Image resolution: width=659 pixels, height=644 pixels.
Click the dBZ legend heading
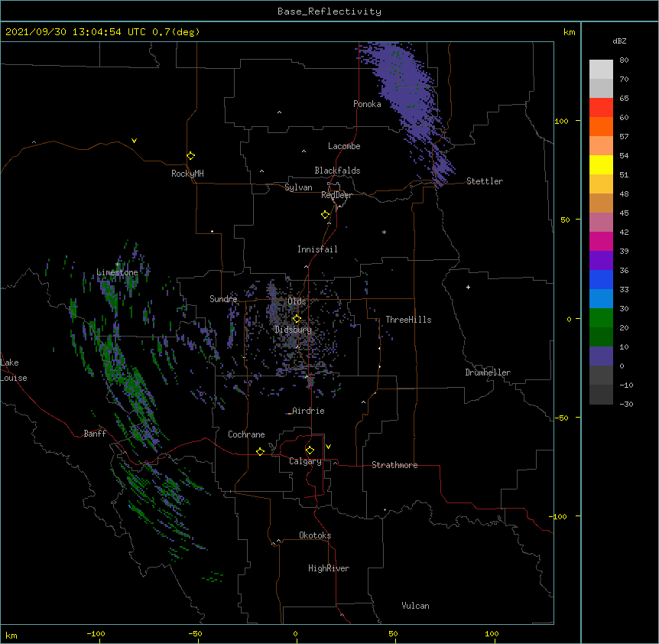619,41
